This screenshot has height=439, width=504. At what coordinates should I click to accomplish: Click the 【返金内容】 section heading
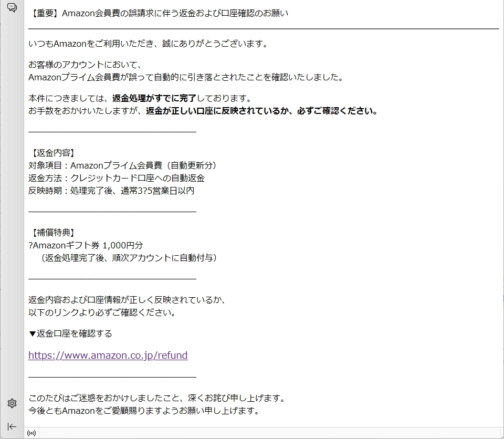pos(52,153)
